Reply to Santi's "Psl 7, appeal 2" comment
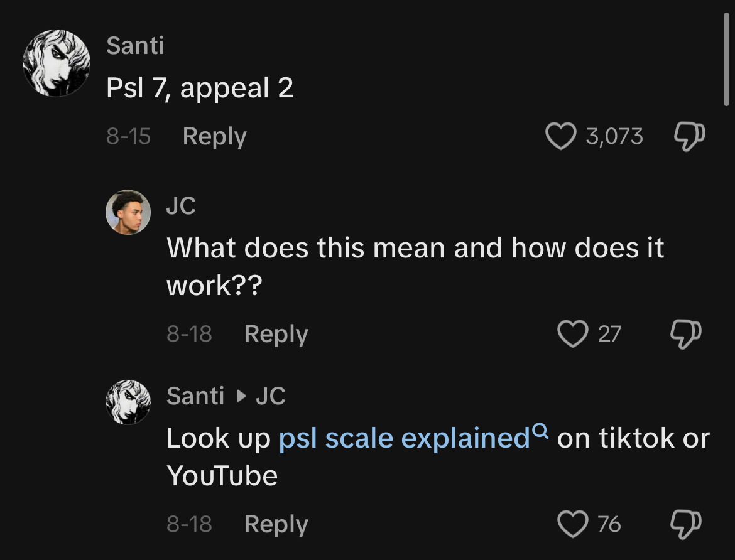Viewport: 735px width, 560px height. [214, 137]
